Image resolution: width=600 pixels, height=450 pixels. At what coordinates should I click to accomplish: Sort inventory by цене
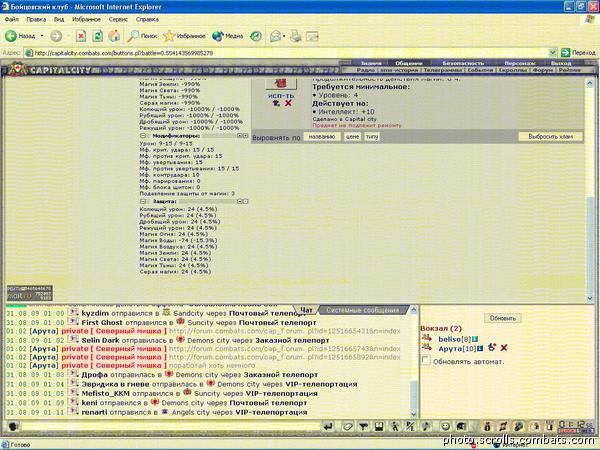point(352,137)
